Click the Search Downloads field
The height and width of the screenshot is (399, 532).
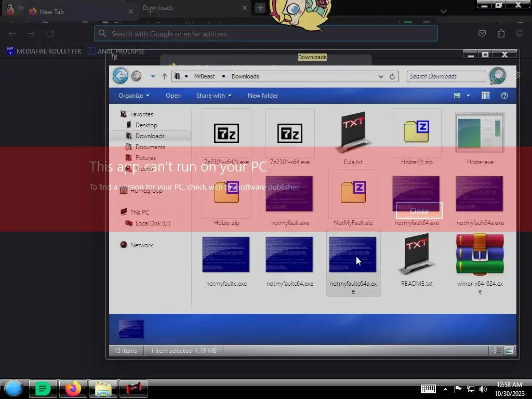click(446, 76)
